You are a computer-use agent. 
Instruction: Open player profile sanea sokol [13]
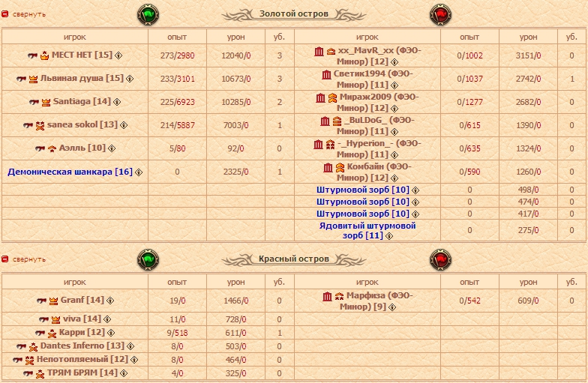[x=82, y=124]
